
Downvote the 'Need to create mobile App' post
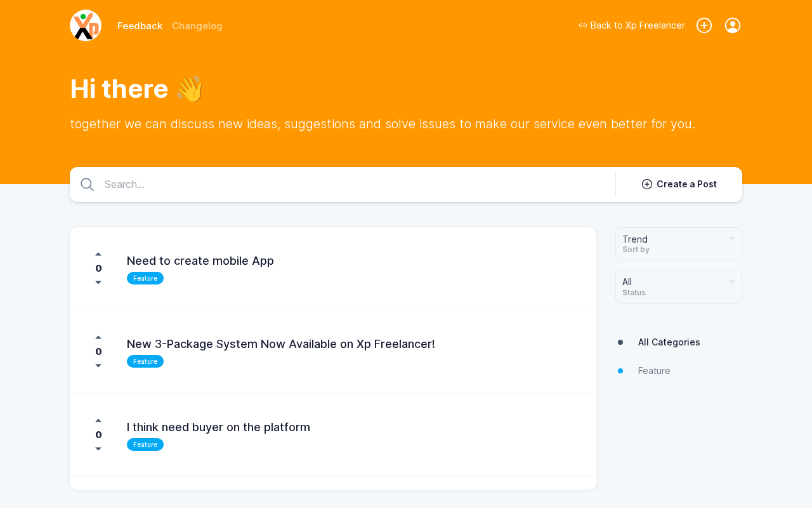click(98, 283)
